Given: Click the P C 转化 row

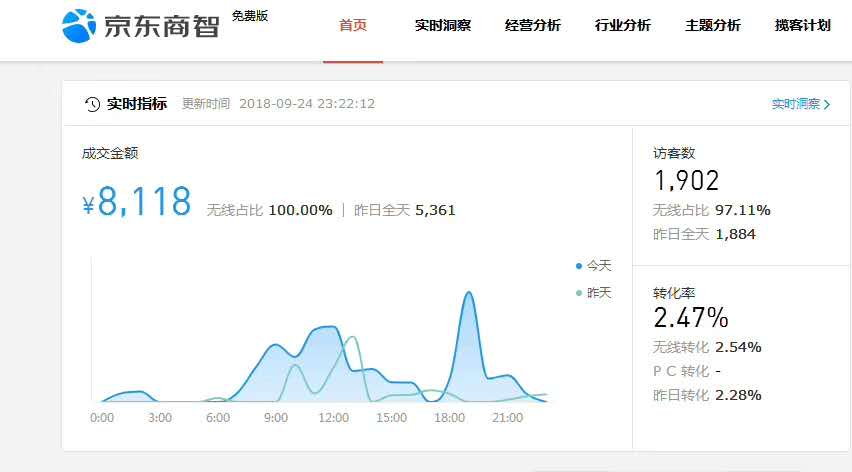Looking at the screenshot, I should (687, 371).
